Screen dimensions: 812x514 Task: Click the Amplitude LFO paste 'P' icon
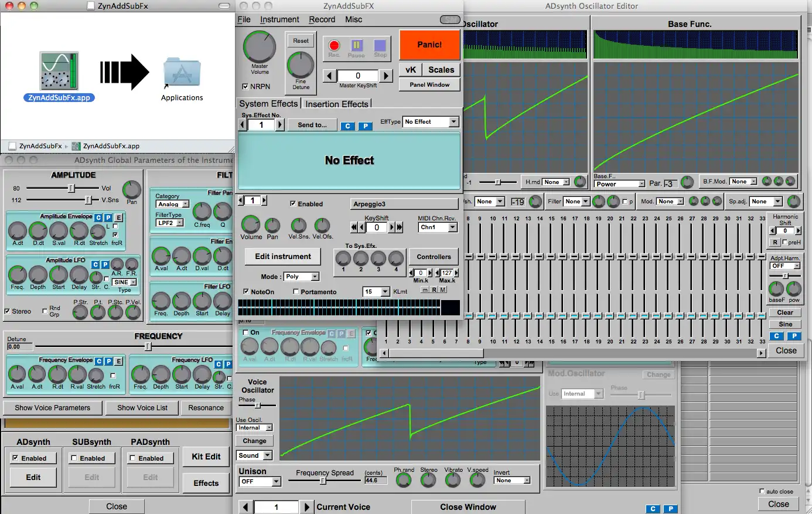105,265
